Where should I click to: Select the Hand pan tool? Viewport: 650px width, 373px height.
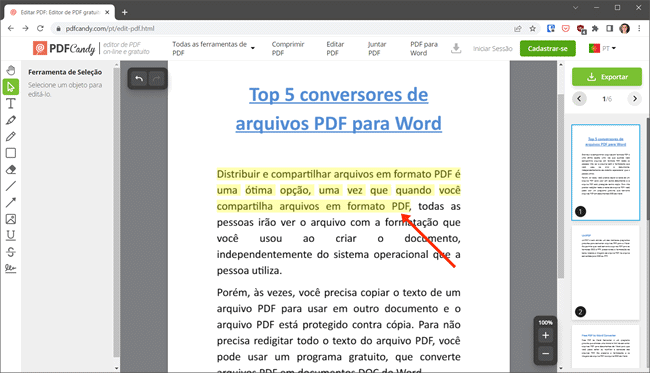pos(11,70)
